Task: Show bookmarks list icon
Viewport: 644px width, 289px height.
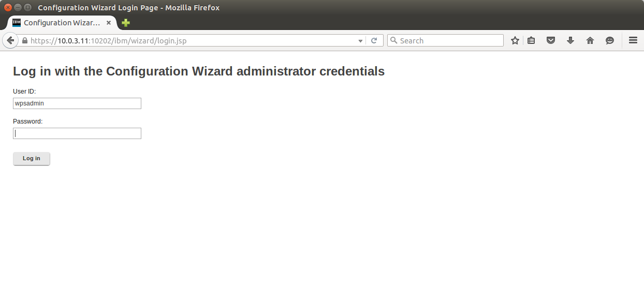Action: tap(531, 40)
